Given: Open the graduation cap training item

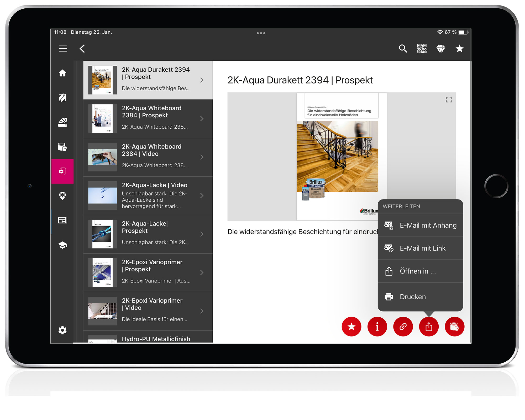Looking at the screenshot, I should tap(62, 245).
